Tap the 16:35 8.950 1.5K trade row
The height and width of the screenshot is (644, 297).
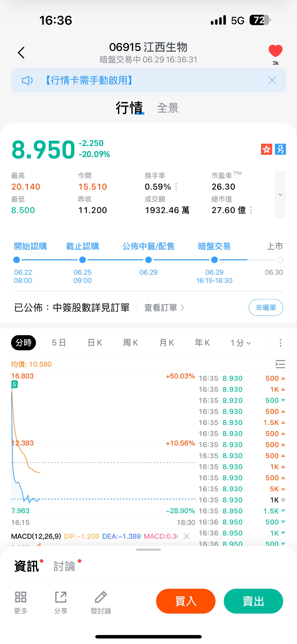click(242, 511)
